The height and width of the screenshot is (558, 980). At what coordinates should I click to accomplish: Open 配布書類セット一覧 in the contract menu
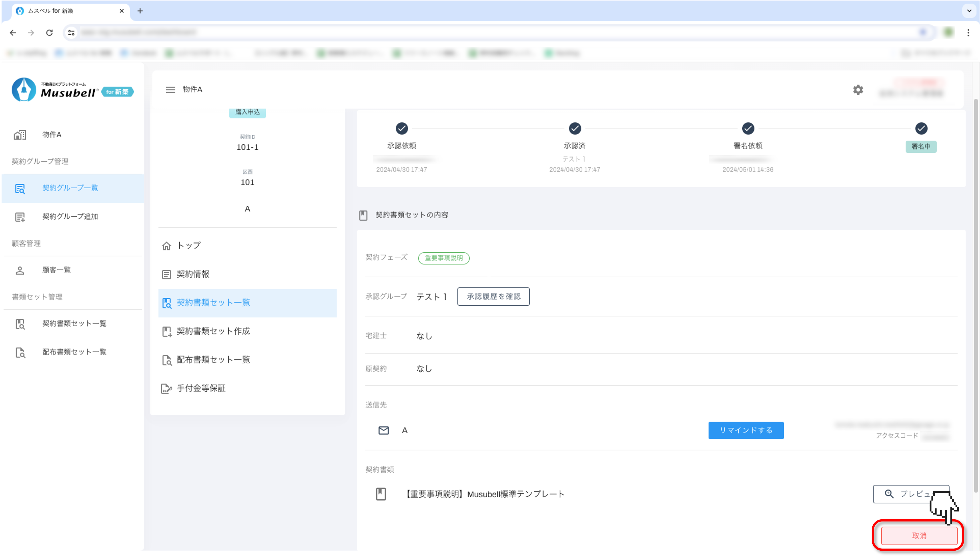(213, 360)
